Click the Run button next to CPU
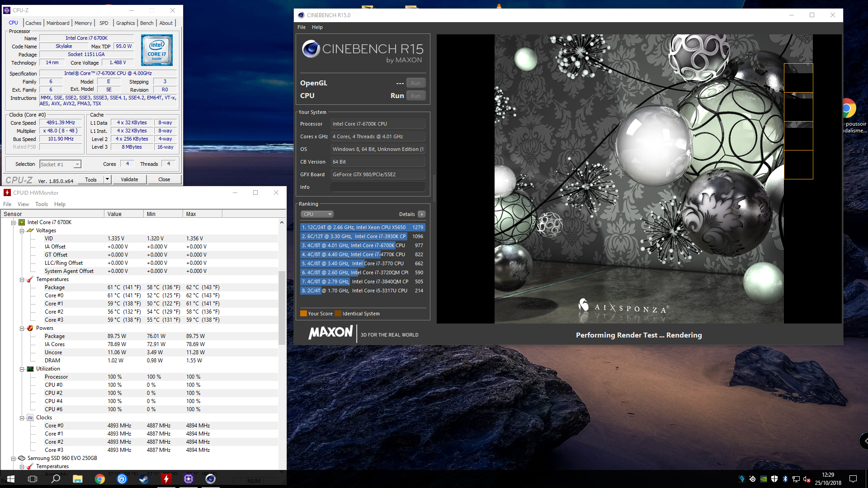The image size is (868, 488). click(415, 96)
